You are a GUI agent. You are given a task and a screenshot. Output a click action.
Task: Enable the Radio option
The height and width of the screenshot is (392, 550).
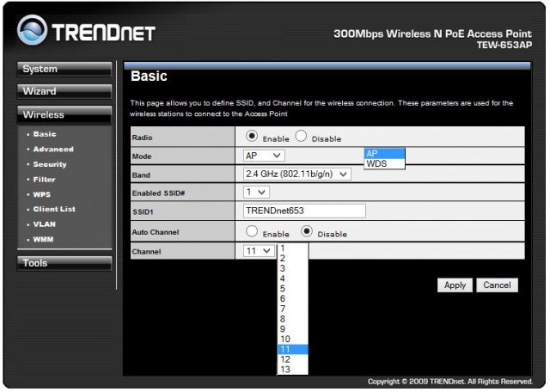pyautogui.click(x=252, y=136)
